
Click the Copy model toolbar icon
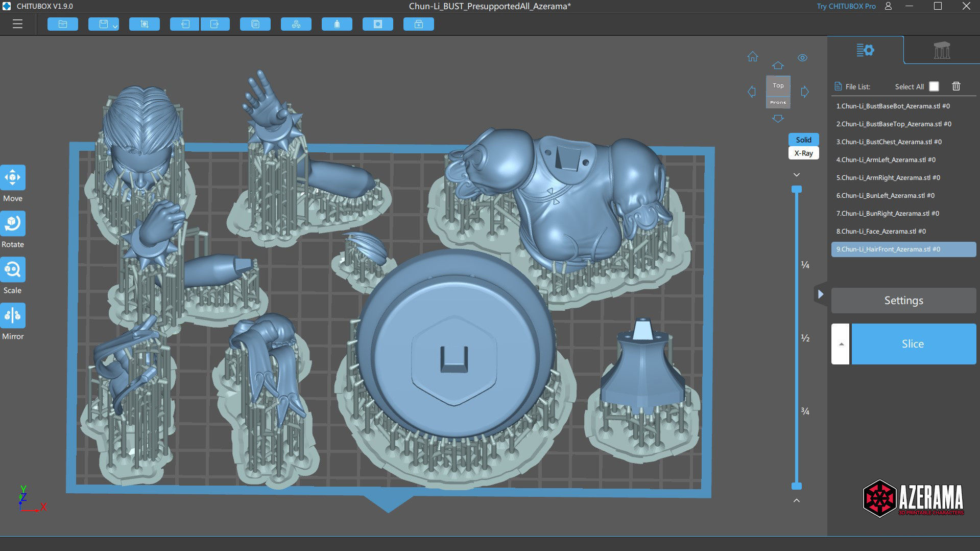tap(255, 24)
